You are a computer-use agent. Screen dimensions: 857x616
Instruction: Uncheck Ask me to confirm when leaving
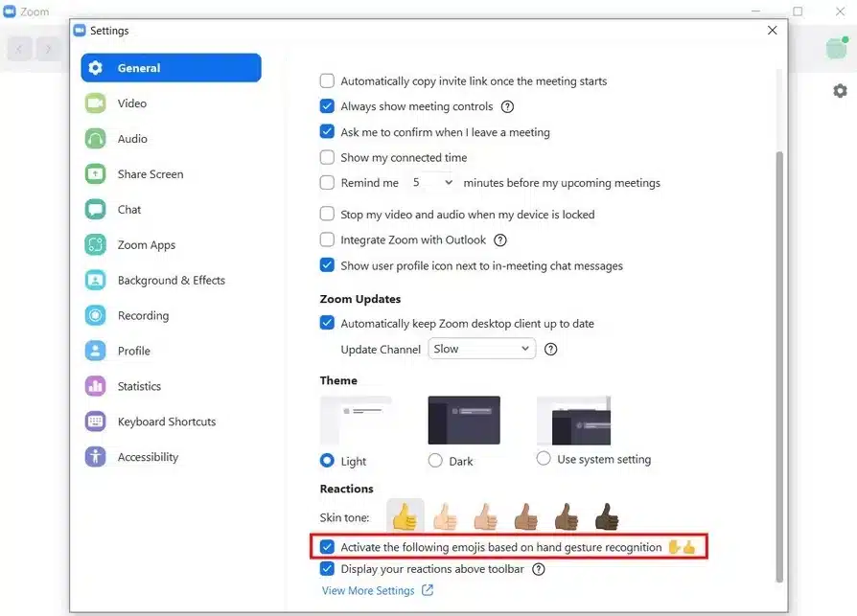tap(327, 131)
